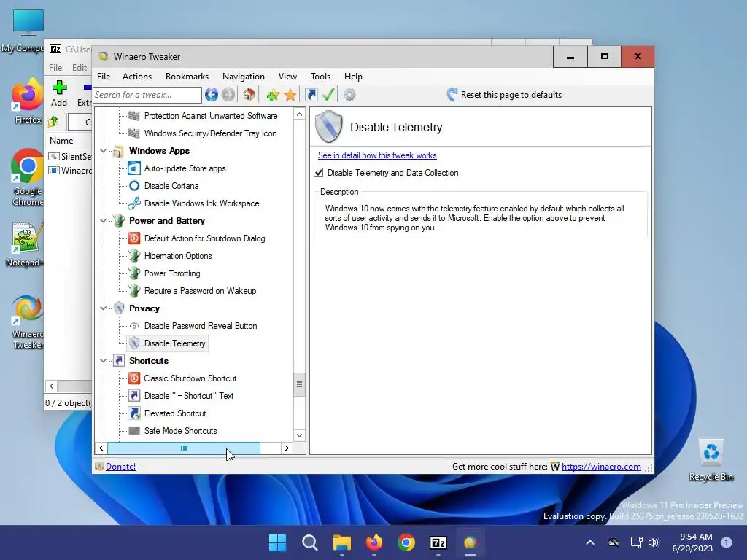Open volume control in system tray

(x=654, y=542)
